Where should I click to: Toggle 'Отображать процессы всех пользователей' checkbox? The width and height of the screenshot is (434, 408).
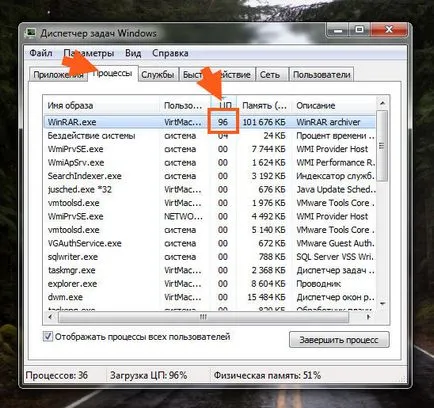pyautogui.click(x=48, y=336)
